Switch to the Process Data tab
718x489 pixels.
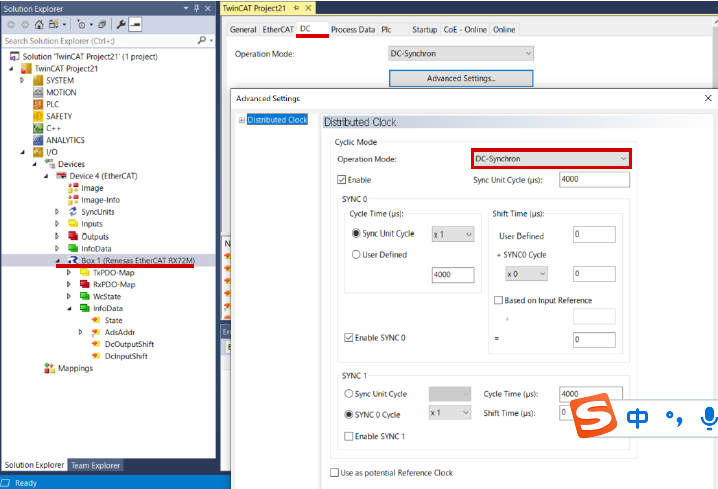pyautogui.click(x=353, y=29)
